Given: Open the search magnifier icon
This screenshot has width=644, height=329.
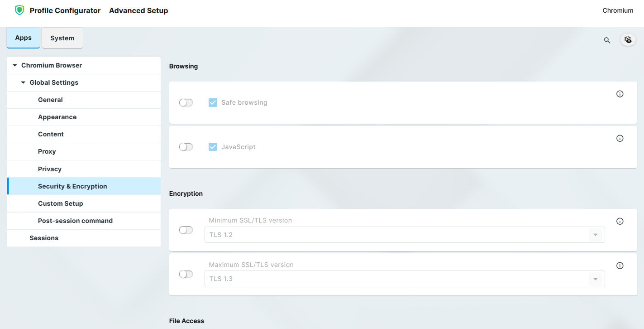Looking at the screenshot, I should tap(607, 40).
